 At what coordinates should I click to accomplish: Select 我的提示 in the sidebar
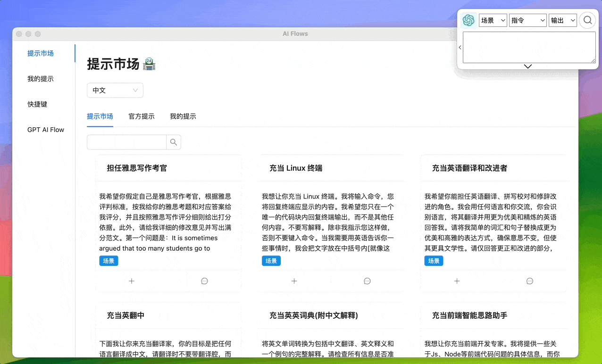coord(41,79)
